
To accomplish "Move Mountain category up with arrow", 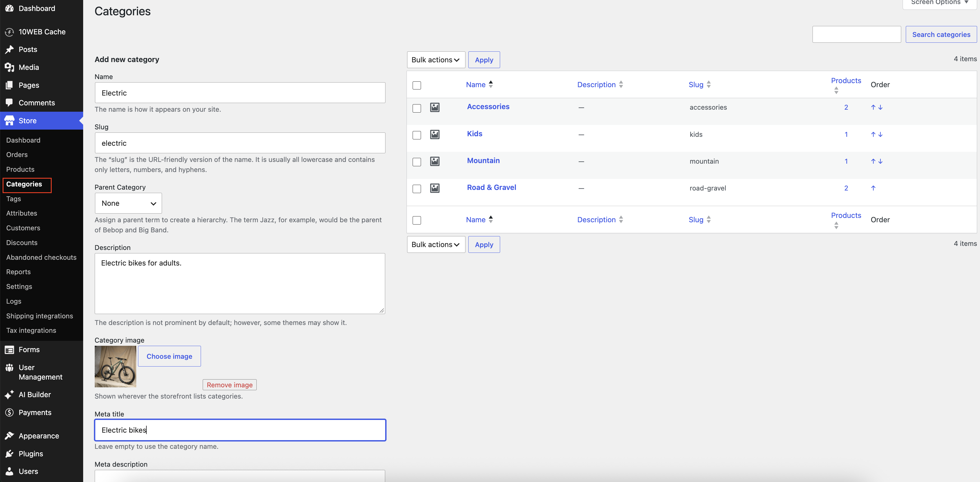I will (x=873, y=161).
